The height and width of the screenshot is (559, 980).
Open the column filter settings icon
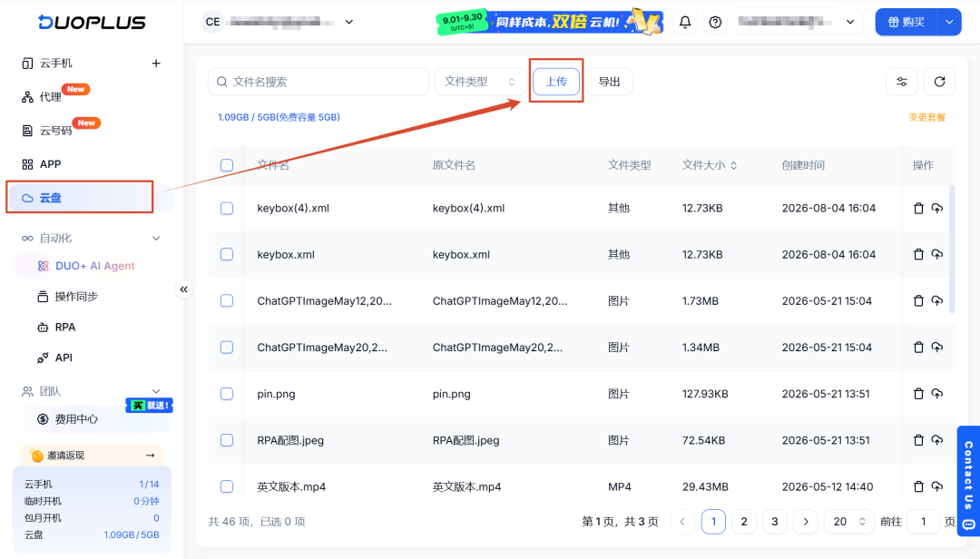tap(902, 82)
